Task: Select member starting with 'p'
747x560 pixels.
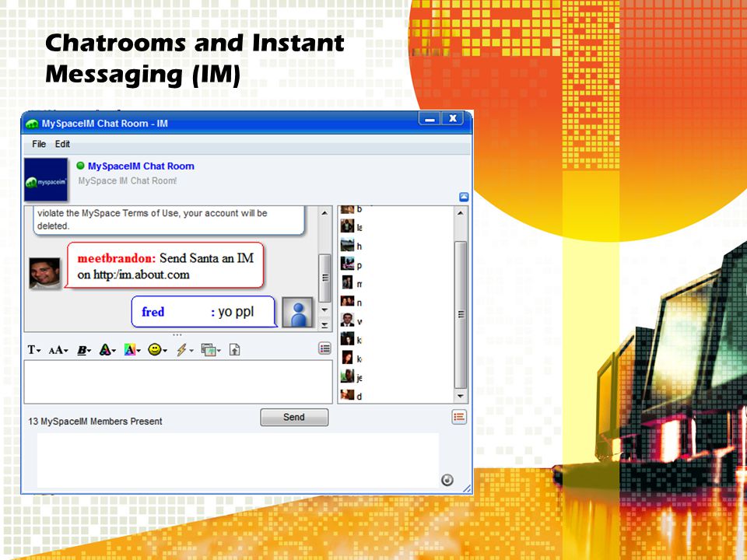Action: pos(352,264)
